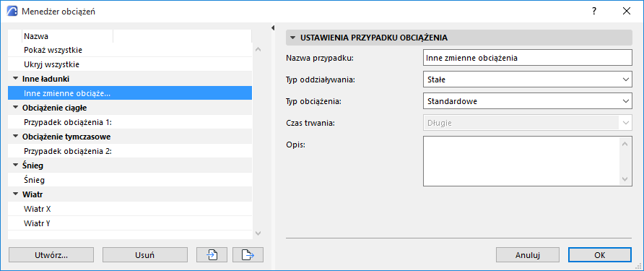
Task: Close the Menedżer obciążeń dialog
Action: (x=627, y=11)
